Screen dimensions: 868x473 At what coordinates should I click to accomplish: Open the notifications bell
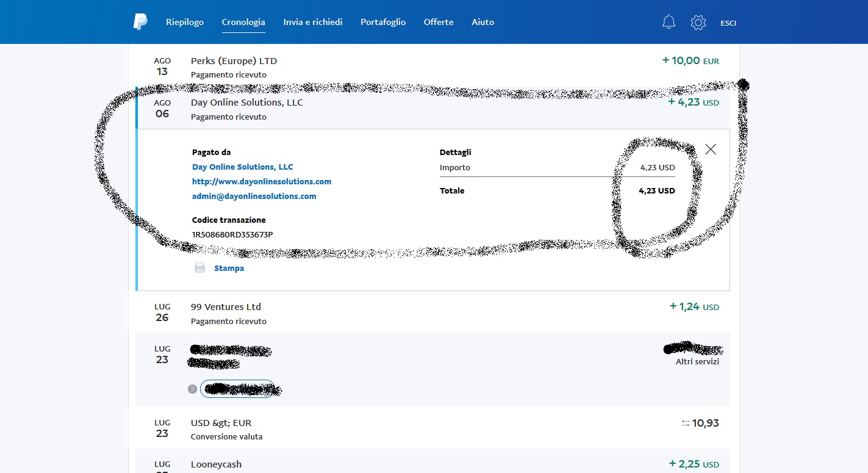[669, 23]
